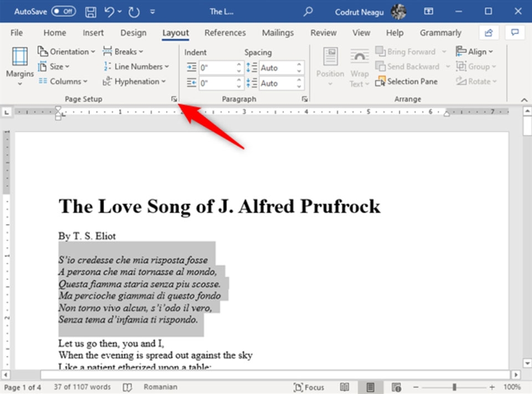Switch to the Design tab
The height and width of the screenshot is (394, 532).
point(134,33)
